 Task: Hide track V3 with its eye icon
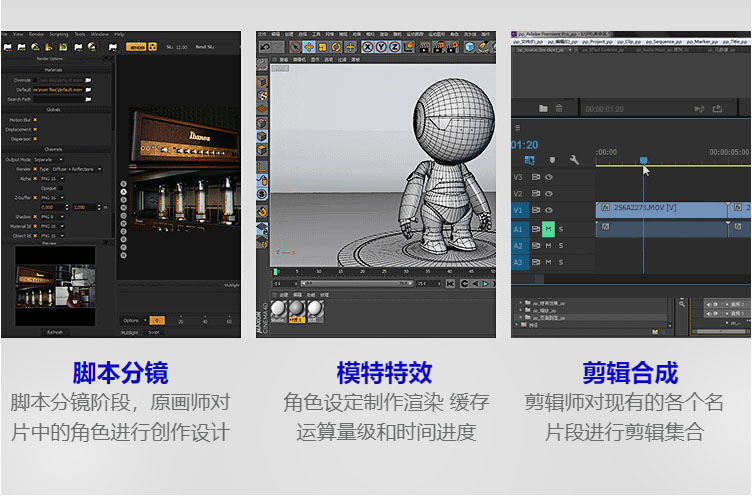549,177
